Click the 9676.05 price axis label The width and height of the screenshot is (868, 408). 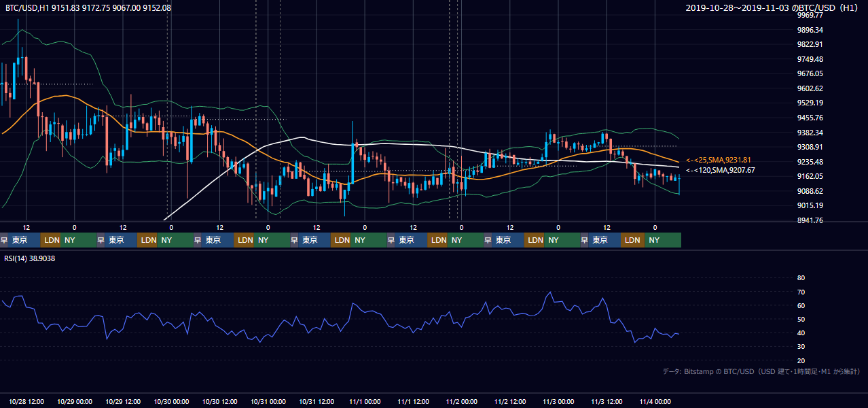point(810,73)
